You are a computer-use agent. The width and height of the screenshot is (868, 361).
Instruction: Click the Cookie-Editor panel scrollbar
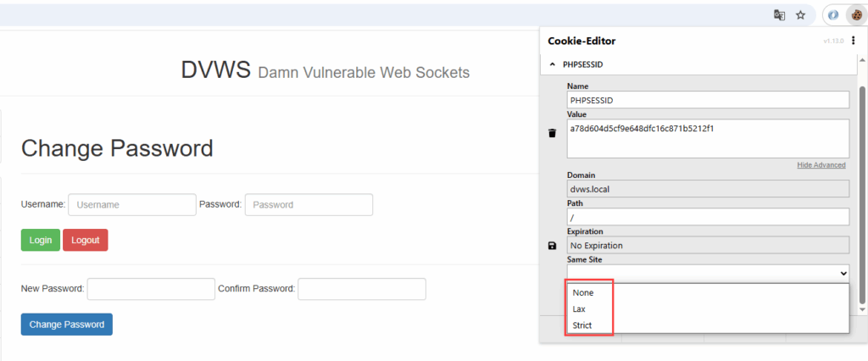(x=862, y=194)
